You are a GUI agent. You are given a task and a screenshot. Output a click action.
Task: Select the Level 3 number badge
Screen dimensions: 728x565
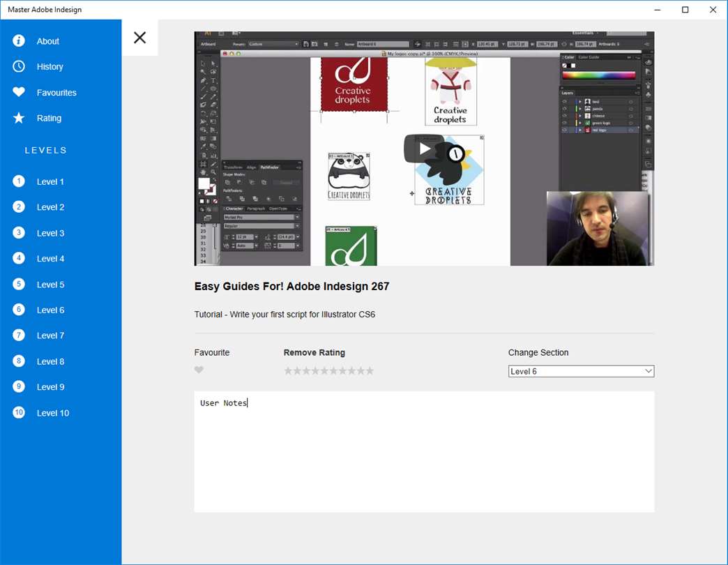19,232
